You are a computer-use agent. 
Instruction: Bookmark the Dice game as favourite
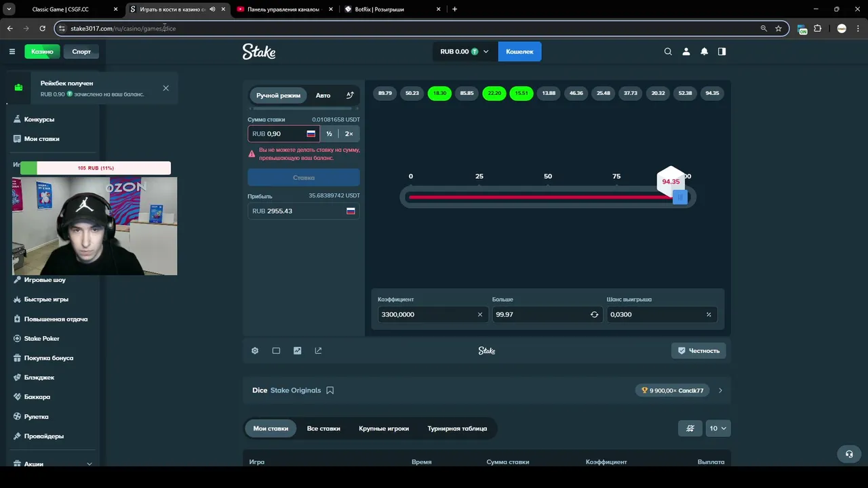point(330,390)
